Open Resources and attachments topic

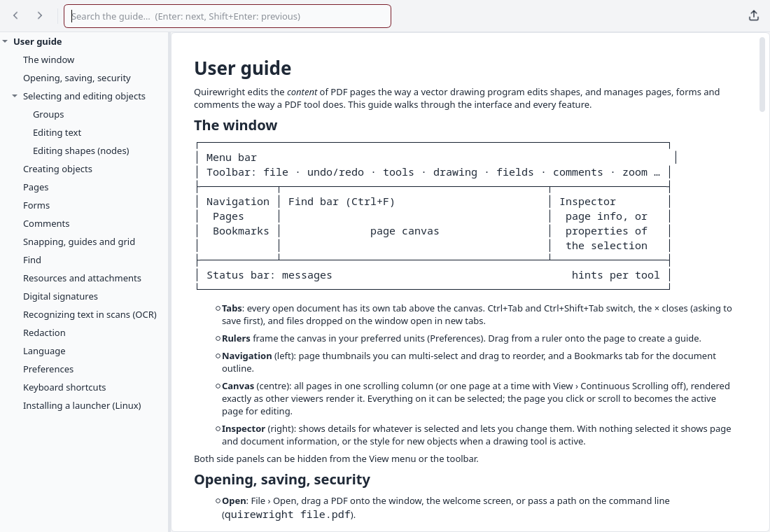(x=82, y=278)
